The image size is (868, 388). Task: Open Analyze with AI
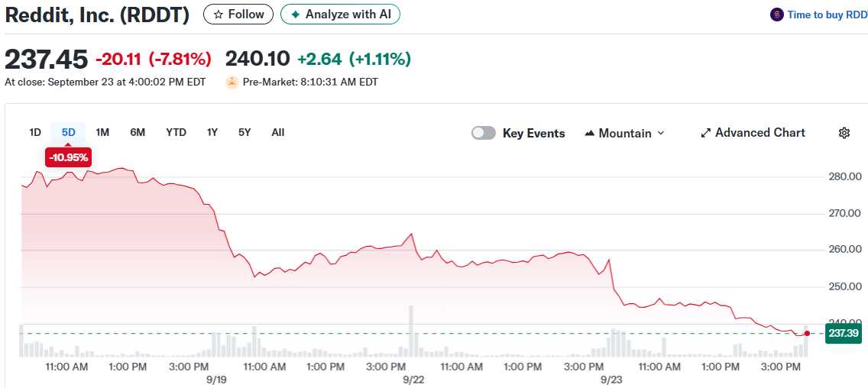(x=340, y=15)
